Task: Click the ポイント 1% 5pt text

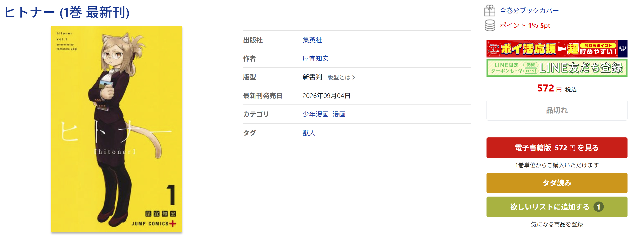Action: (x=524, y=26)
